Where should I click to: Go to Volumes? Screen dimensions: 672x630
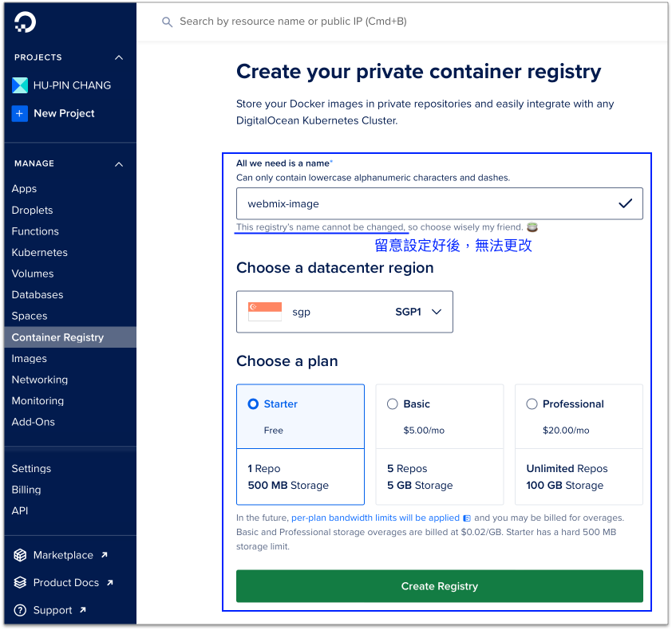33,274
